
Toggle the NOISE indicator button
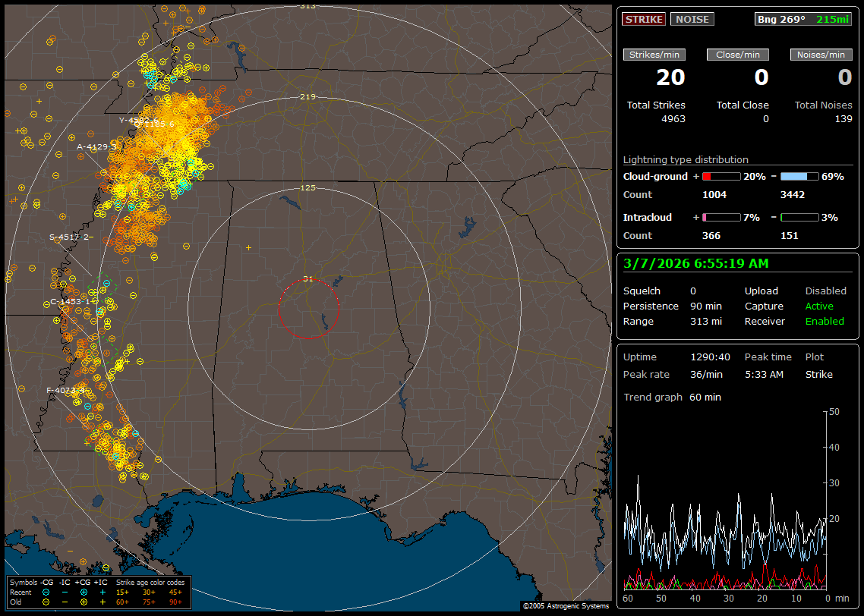click(x=692, y=20)
